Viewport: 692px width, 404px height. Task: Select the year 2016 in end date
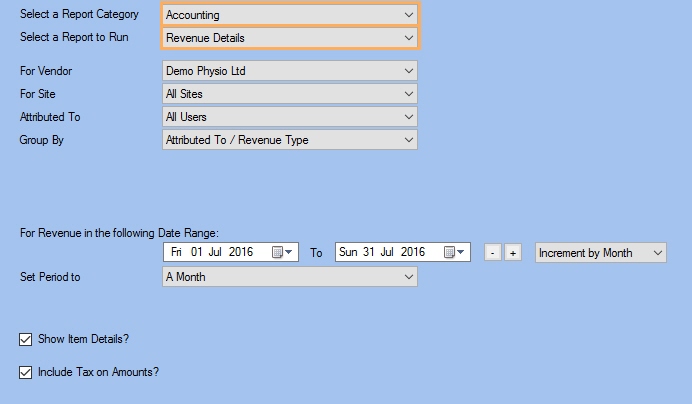click(413, 252)
